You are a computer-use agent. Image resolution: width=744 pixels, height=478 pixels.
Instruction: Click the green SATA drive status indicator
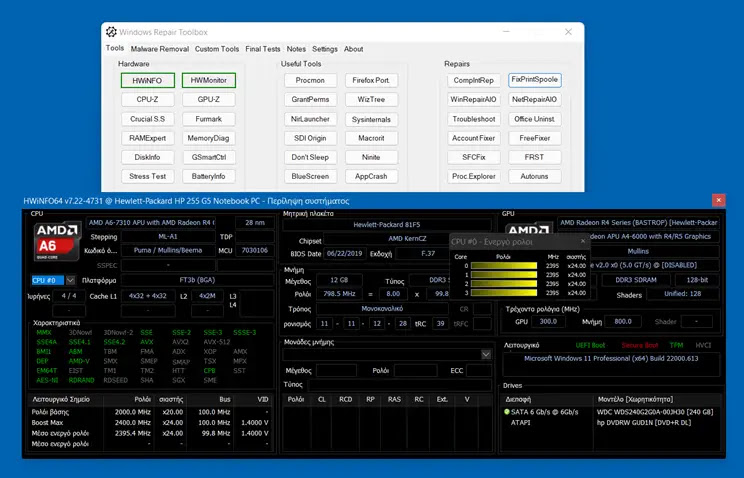(x=507, y=412)
